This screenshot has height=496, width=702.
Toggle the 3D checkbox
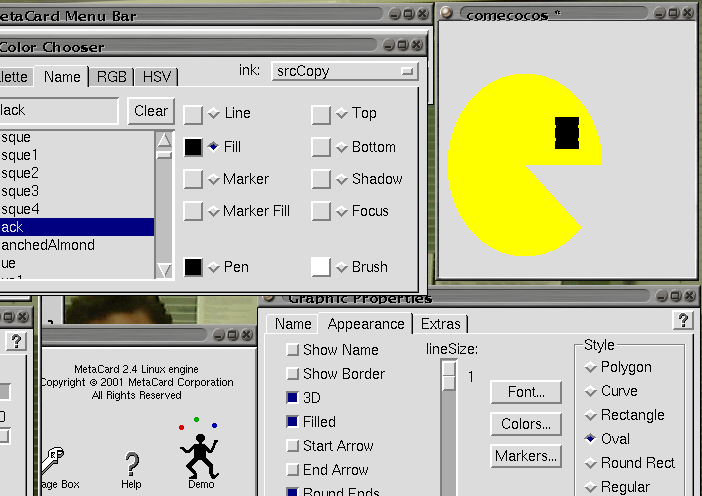tap(292, 398)
